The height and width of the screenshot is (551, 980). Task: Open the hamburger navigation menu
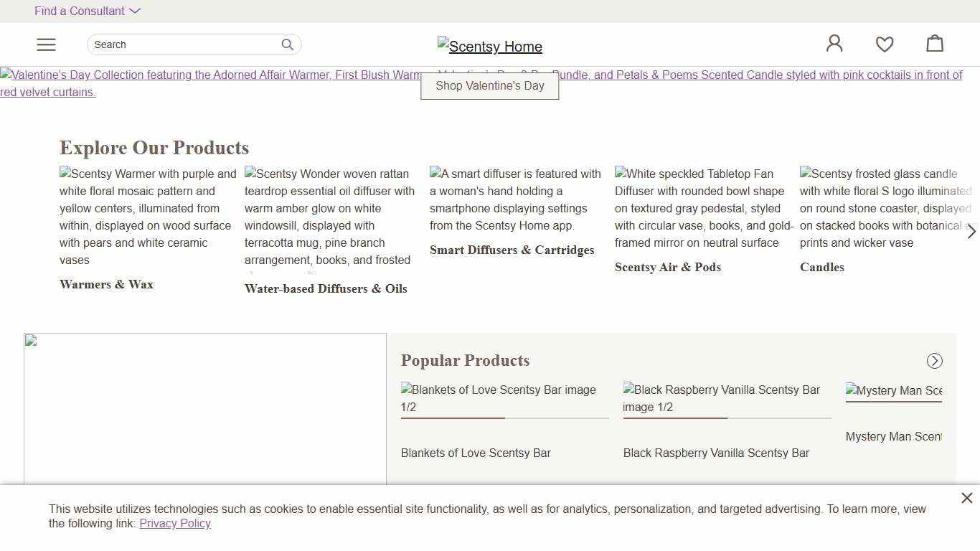pos(46,44)
